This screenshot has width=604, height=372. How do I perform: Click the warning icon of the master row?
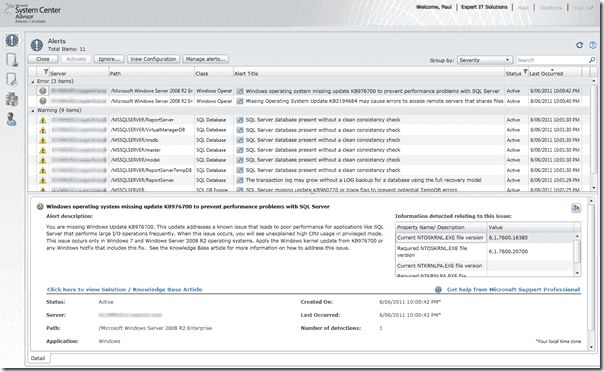pyautogui.click(x=43, y=150)
